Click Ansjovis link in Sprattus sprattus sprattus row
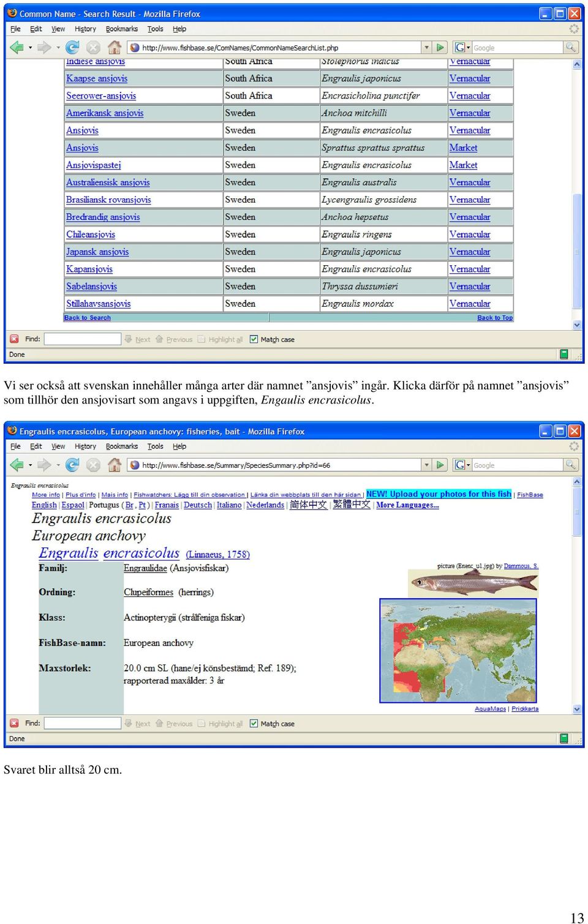The width and height of the screenshot is (588, 924). pos(82,148)
